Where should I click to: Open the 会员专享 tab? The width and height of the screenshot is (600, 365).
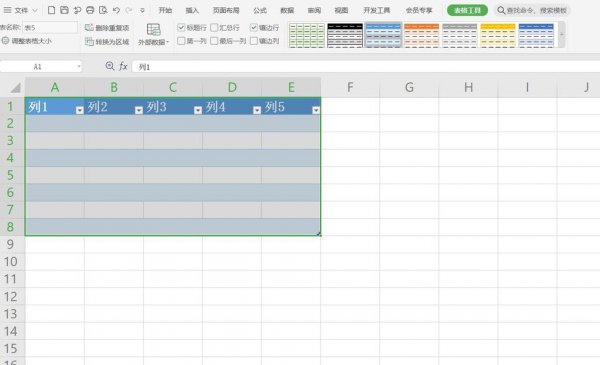419,10
